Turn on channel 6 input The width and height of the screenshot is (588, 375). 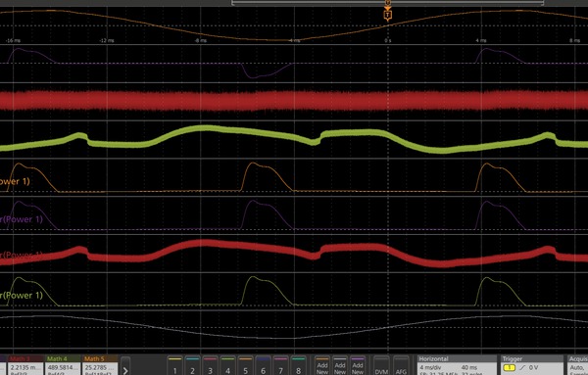click(x=263, y=365)
